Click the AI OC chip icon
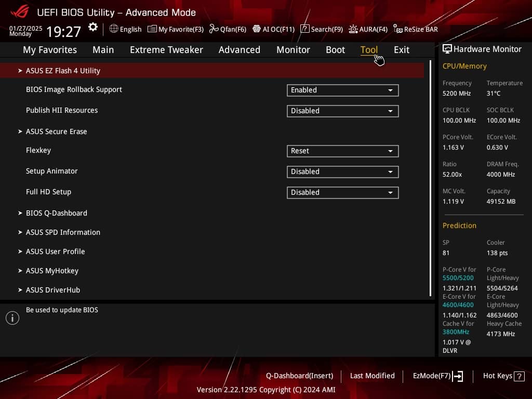This screenshot has width=532, height=399. point(257,29)
